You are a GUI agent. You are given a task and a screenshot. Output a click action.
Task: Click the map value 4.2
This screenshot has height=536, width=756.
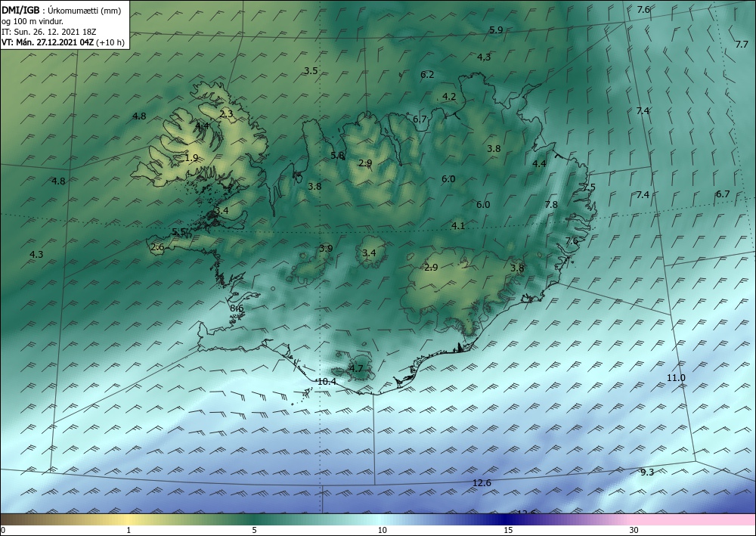pyautogui.click(x=449, y=97)
